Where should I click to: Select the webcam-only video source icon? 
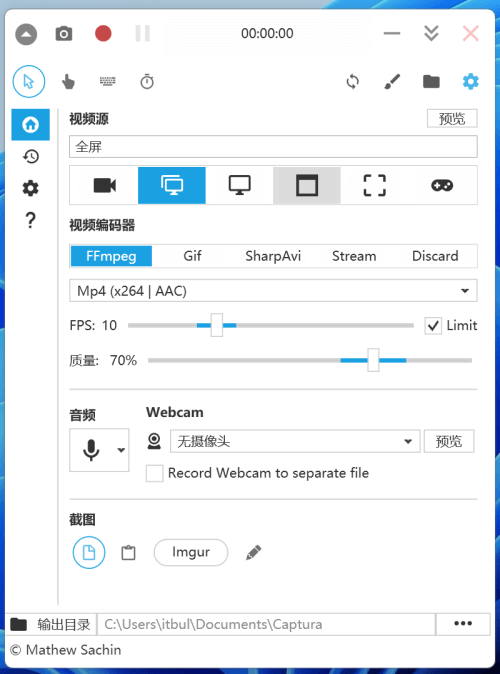click(x=104, y=185)
